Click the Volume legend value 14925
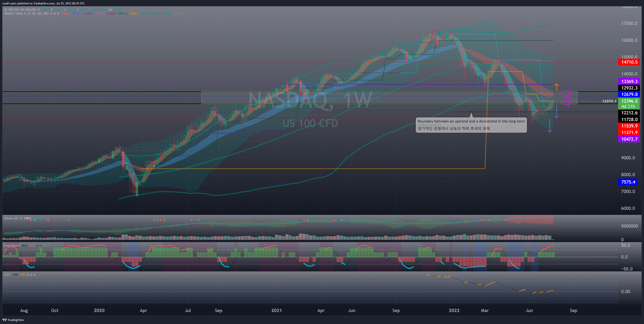This screenshot has width=644, height=324. click(27, 218)
